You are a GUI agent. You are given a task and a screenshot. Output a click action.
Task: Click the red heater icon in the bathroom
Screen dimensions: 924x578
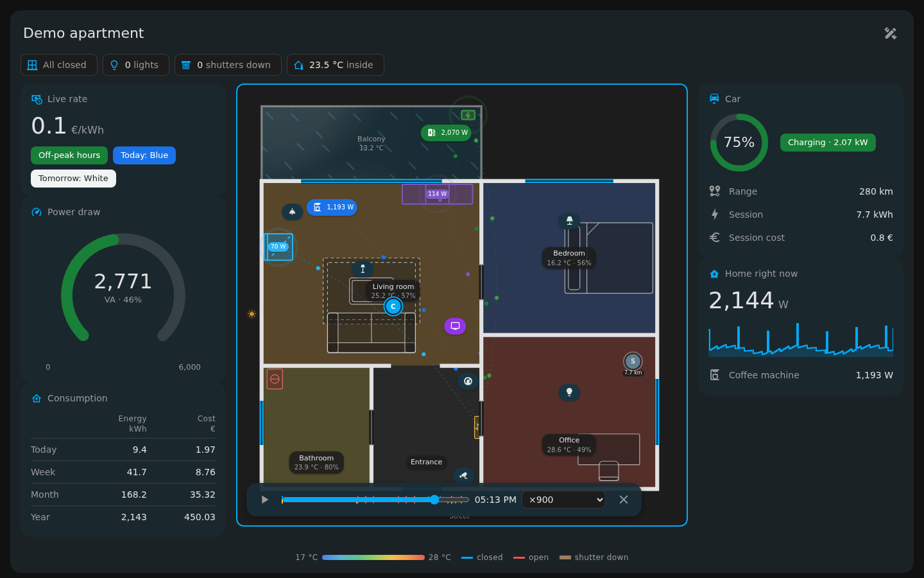(275, 379)
